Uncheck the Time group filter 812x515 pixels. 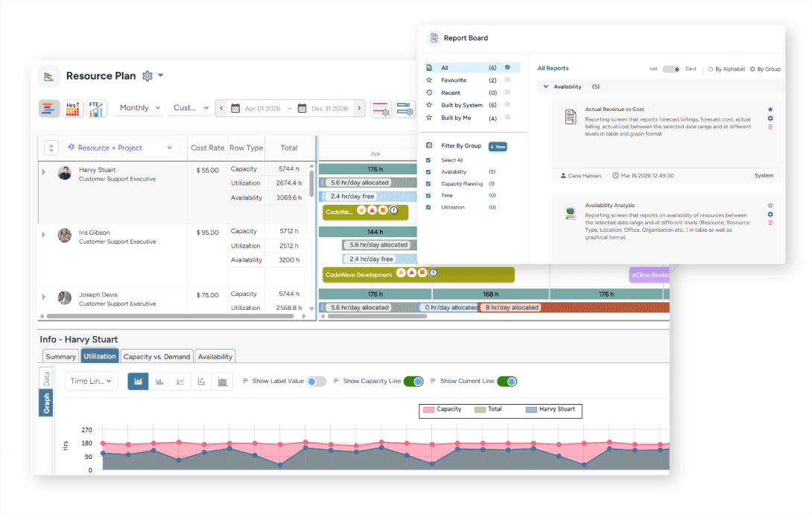[428, 196]
